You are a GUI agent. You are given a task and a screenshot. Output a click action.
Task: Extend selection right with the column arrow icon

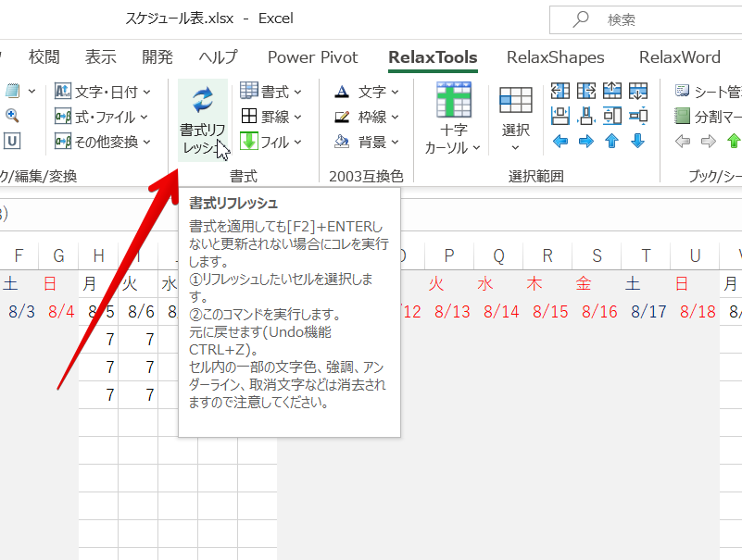586,91
